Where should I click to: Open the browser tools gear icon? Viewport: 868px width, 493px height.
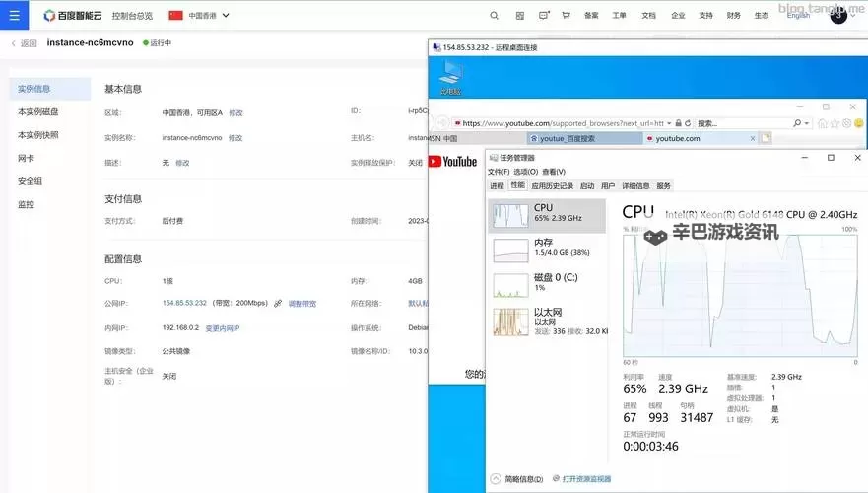(846, 123)
